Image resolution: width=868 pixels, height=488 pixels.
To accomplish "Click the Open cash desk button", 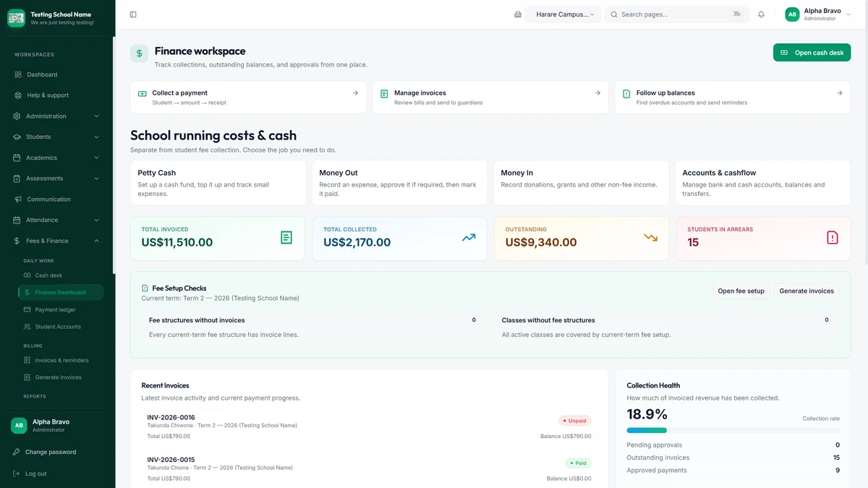I will pyautogui.click(x=812, y=53).
